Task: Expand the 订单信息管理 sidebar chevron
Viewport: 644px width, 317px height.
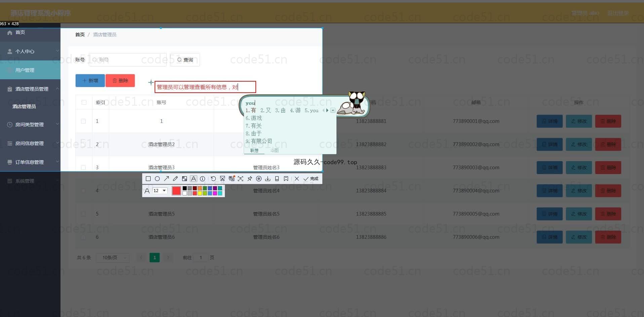Action: click(x=57, y=162)
